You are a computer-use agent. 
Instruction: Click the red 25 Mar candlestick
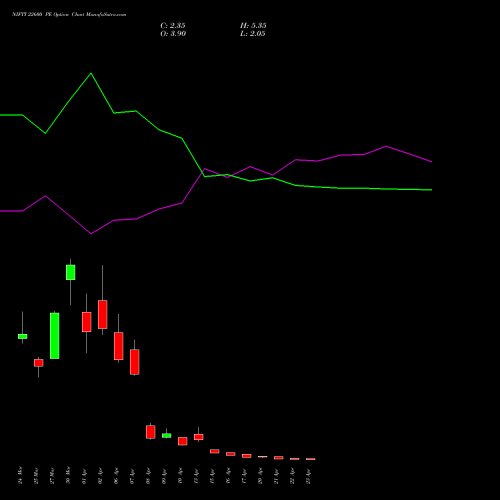tap(39, 363)
